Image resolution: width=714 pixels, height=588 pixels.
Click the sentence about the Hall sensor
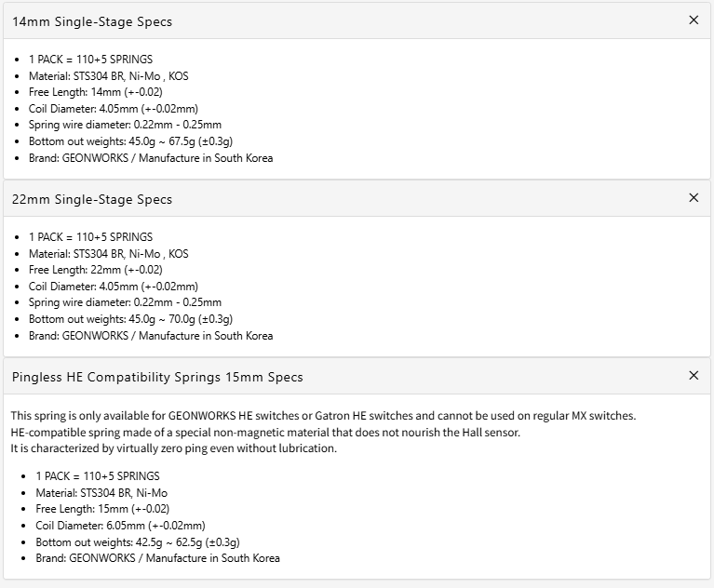coord(265,432)
